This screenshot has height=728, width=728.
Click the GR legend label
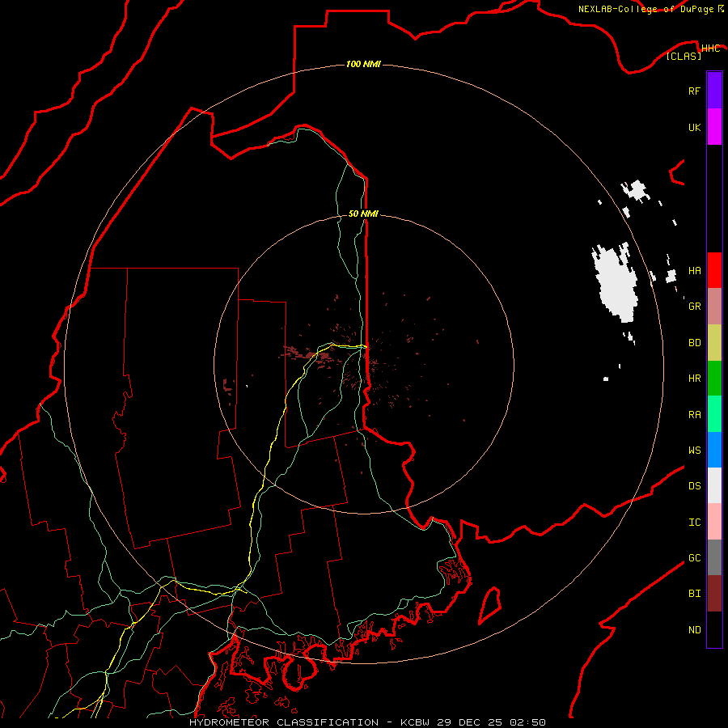click(x=694, y=307)
